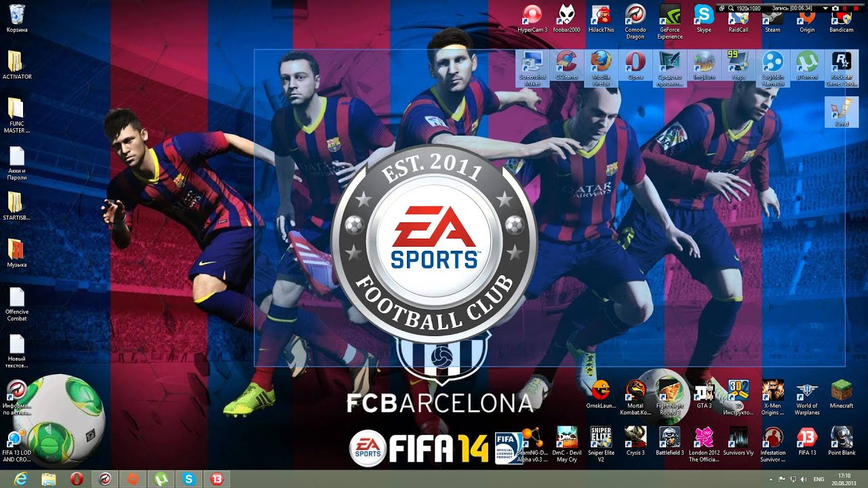Open London 2012 The Official game shortcut
The width and height of the screenshot is (868, 488).
pyautogui.click(x=704, y=444)
